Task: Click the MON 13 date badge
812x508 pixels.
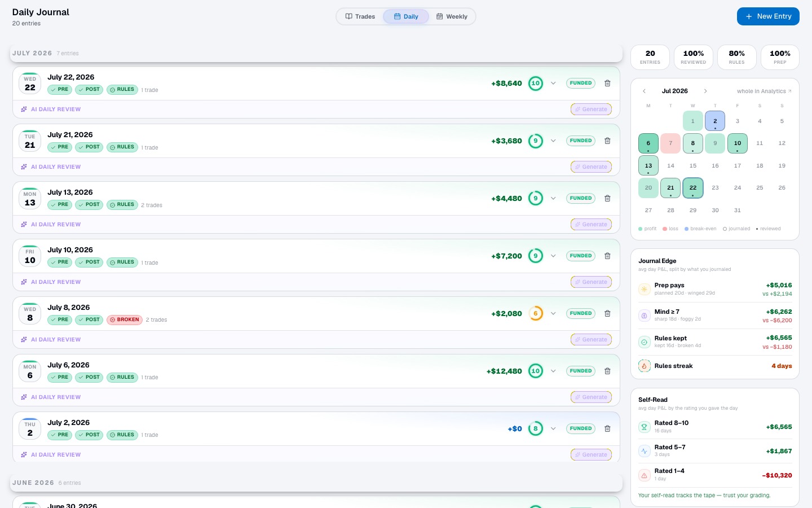Action: click(x=30, y=198)
